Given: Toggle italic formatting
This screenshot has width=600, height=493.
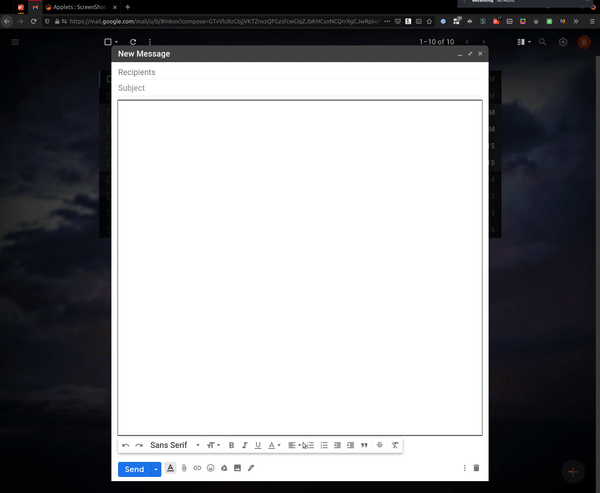Looking at the screenshot, I should (x=245, y=445).
